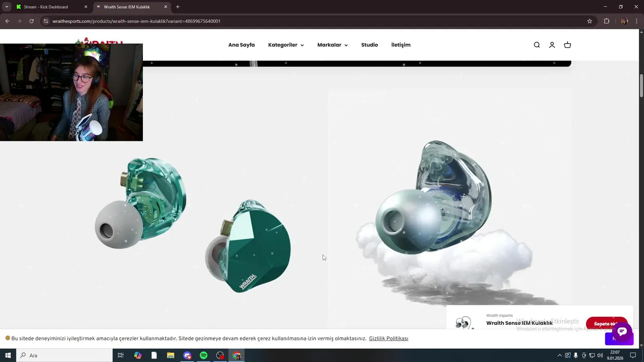Open the Chrome extensions puzzle icon
The height and width of the screenshot is (362, 644).
click(x=606, y=21)
